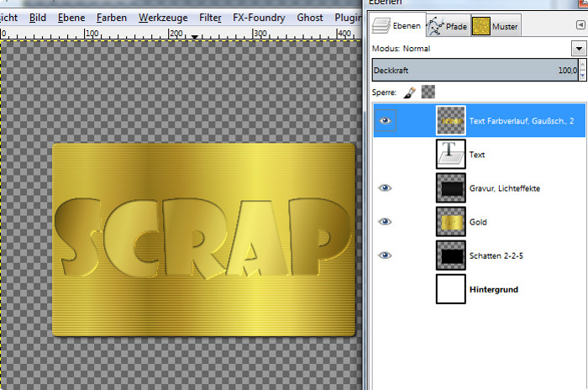Viewport: 588px width, 390px height.
Task: Click the lock alpha checkerboard icon
Action: coord(428,92)
